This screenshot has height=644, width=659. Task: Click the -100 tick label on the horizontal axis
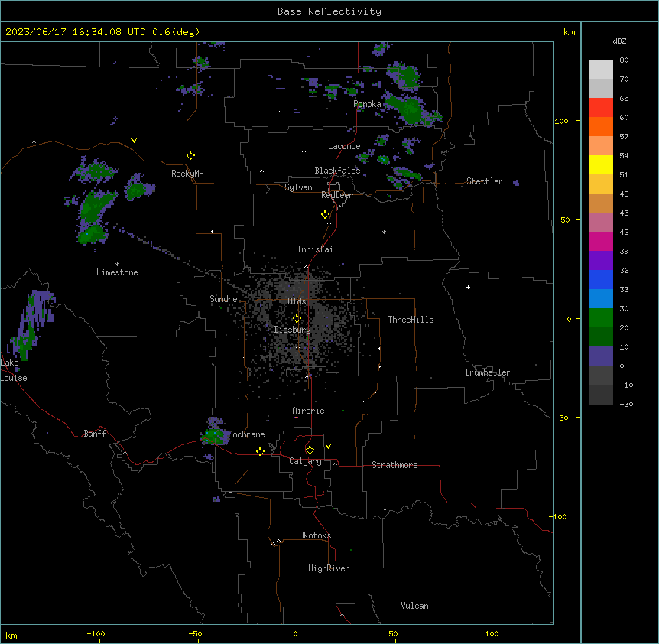(96, 633)
